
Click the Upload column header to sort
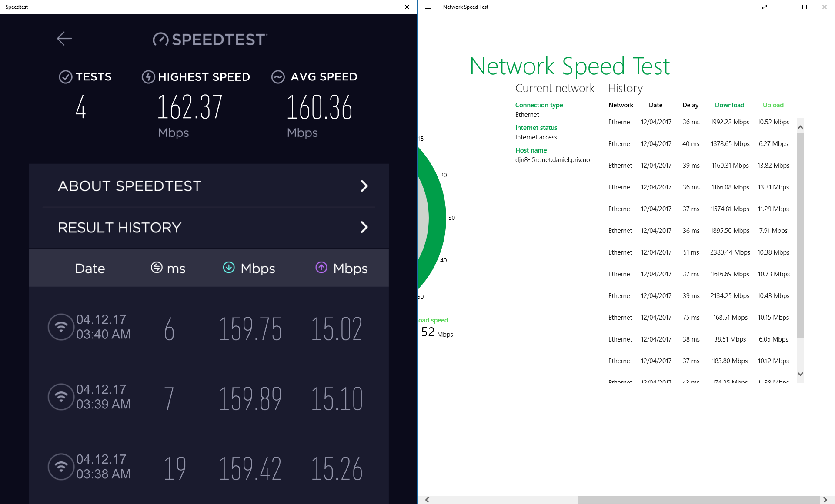coord(772,104)
